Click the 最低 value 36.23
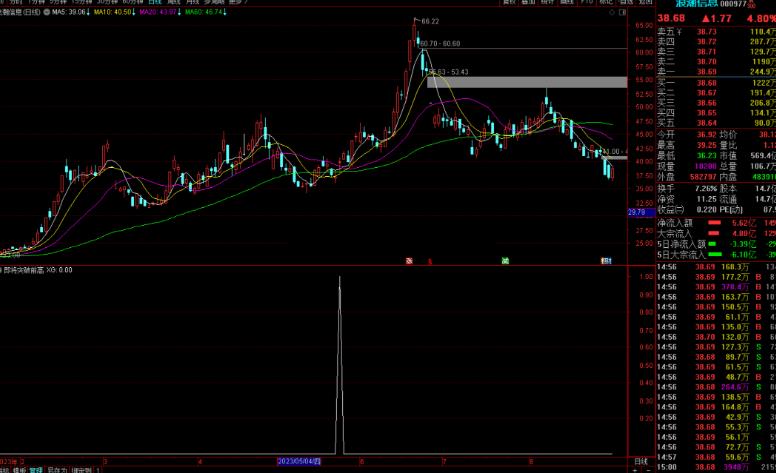The height and width of the screenshot is (473, 776). coord(707,156)
